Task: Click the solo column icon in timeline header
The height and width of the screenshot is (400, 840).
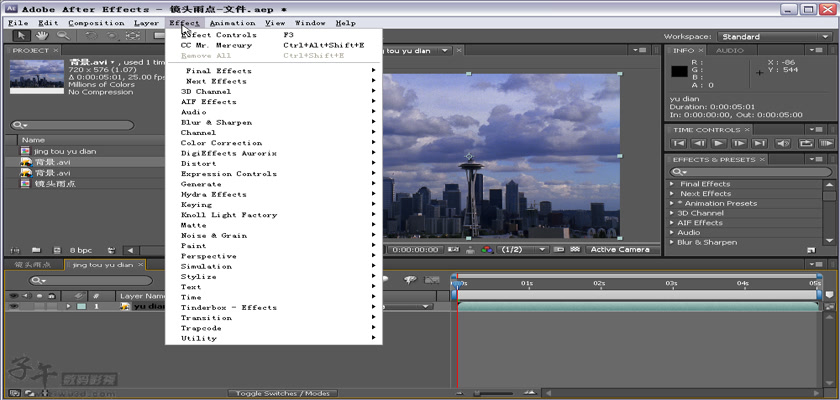Action: 40,296
